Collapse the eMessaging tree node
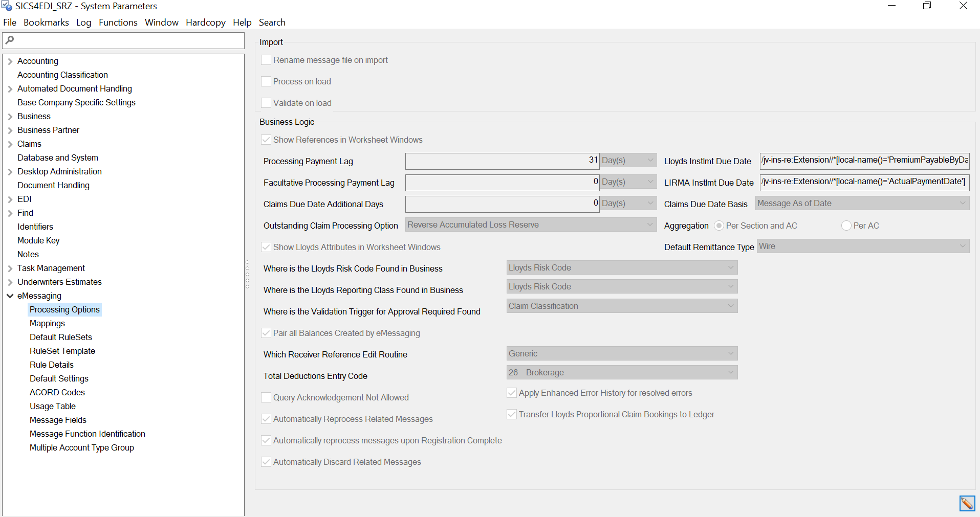This screenshot has width=980, height=517. tap(10, 296)
